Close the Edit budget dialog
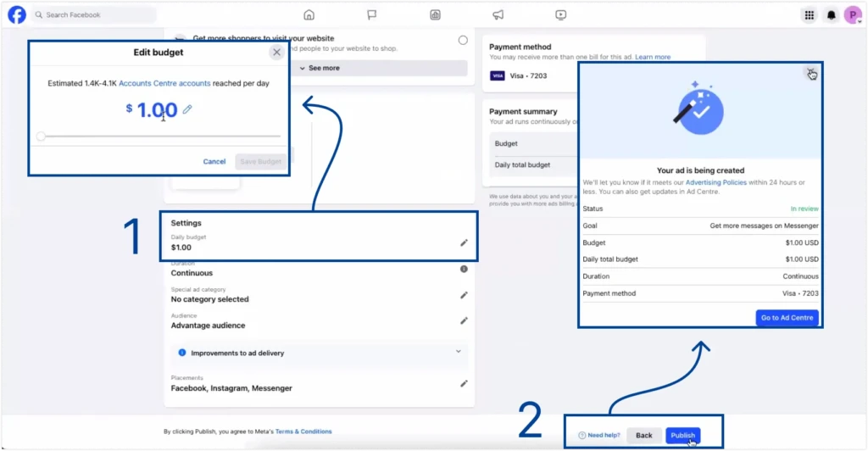Image resolution: width=868 pixels, height=451 pixels. pos(277,52)
